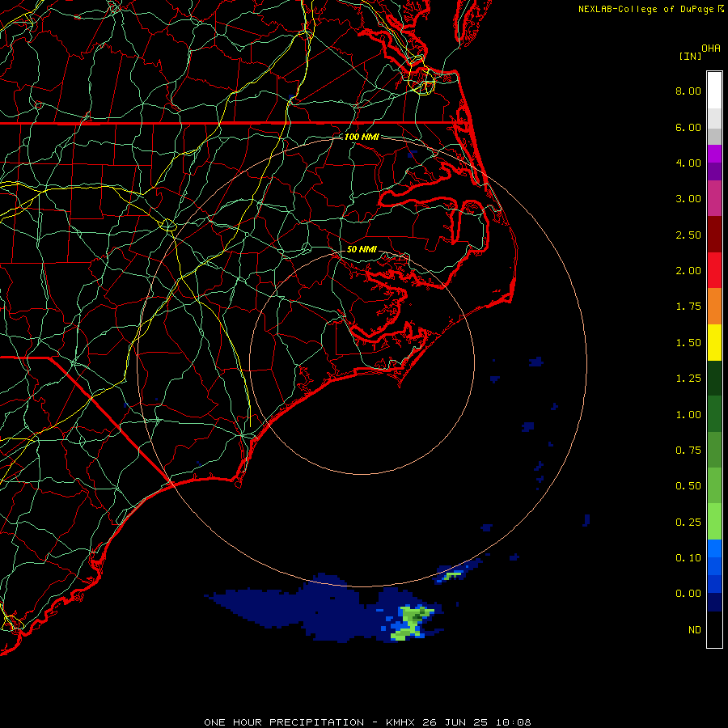The width and height of the screenshot is (728, 728).
Task: Click the 50 NMI range ring label
Action: click(x=362, y=249)
